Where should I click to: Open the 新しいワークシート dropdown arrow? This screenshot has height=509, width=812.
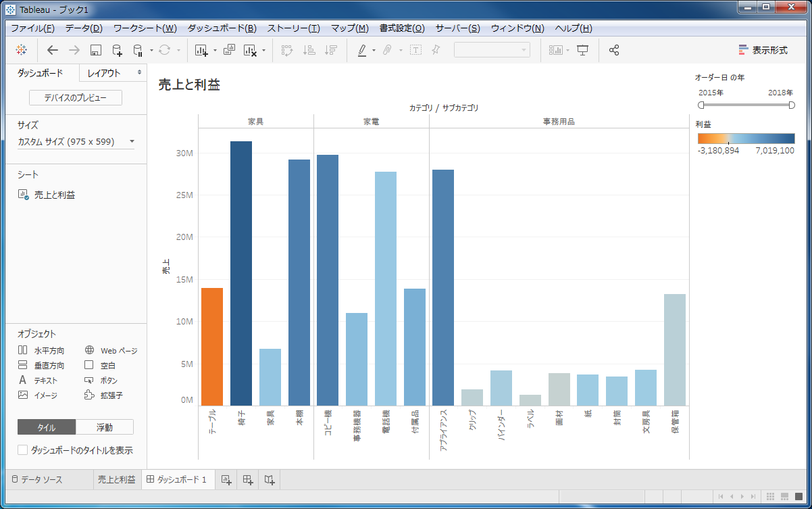(215, 49)
